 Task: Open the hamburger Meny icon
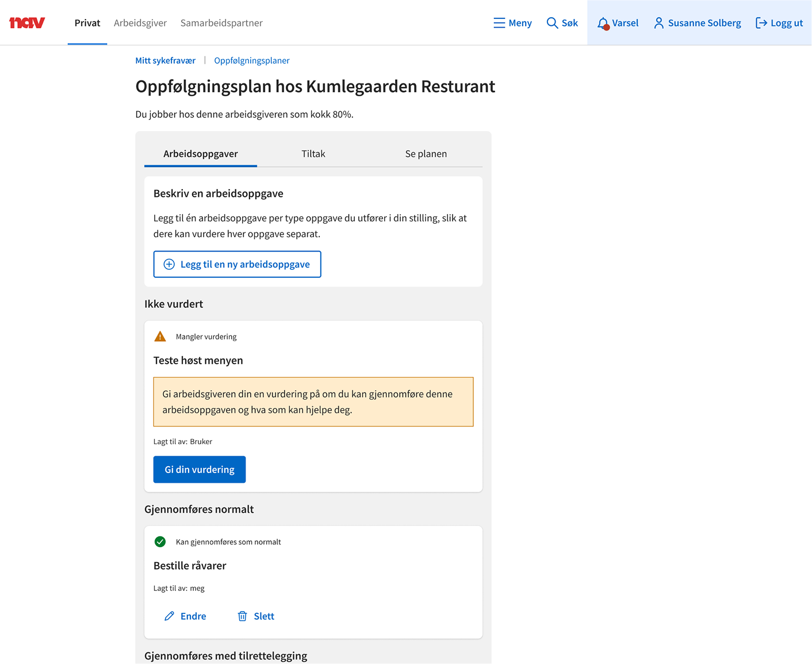click(499, 23)
